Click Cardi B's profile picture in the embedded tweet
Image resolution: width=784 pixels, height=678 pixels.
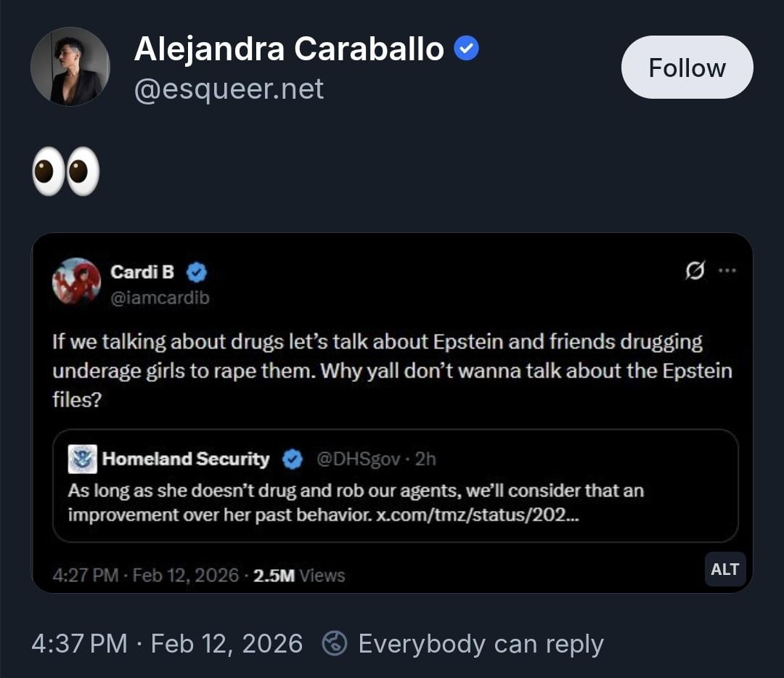point(76,281)
